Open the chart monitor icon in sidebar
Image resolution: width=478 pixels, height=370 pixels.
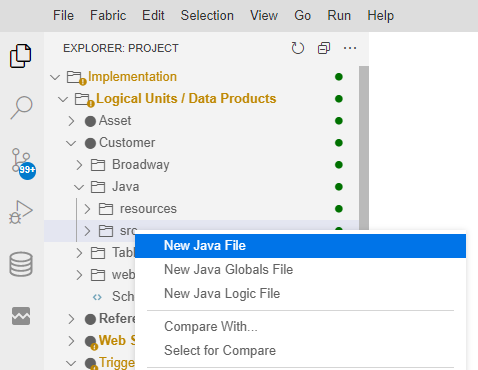pos(21,316)
